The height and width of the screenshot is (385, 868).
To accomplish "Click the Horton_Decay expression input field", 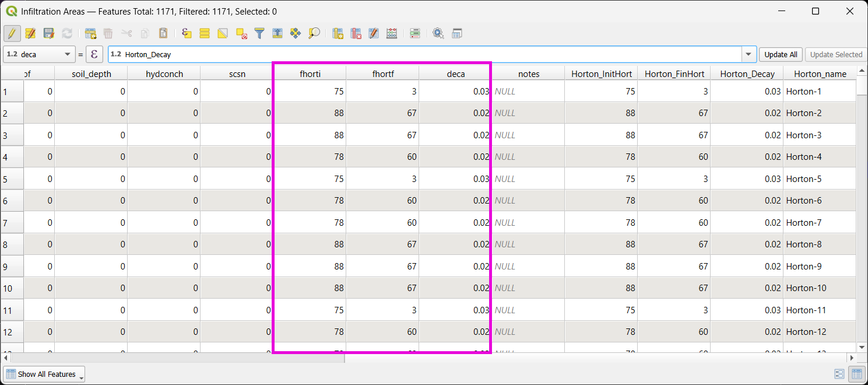I will click(426, 54).
